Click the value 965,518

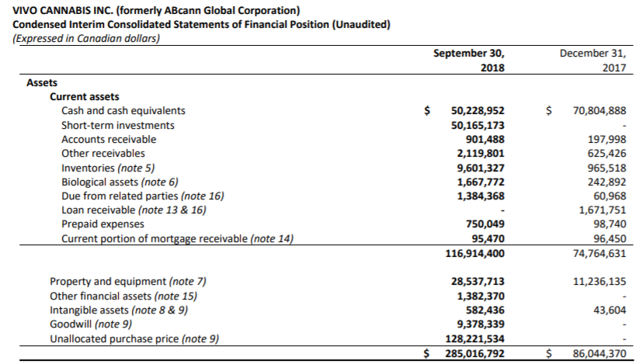click(x=606, y=168)
